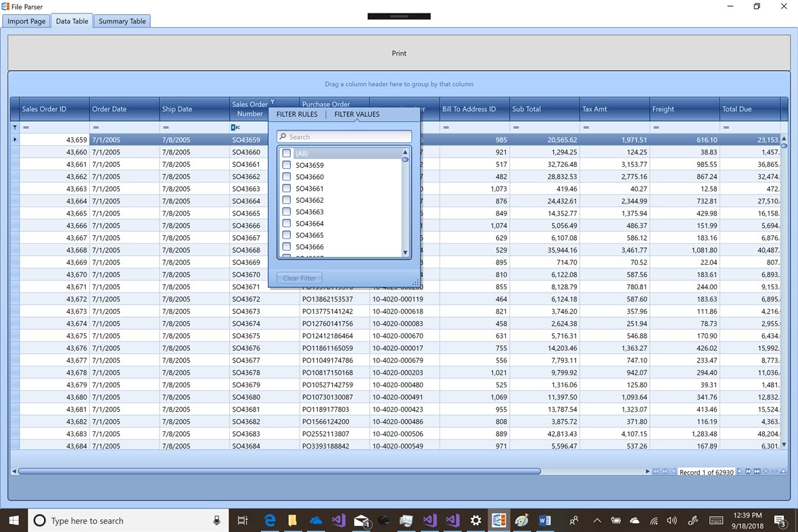Viewport: 798px width, 532px height.
Task: Open Microsoft Edge from the taskbar
Action: point(270,520)
